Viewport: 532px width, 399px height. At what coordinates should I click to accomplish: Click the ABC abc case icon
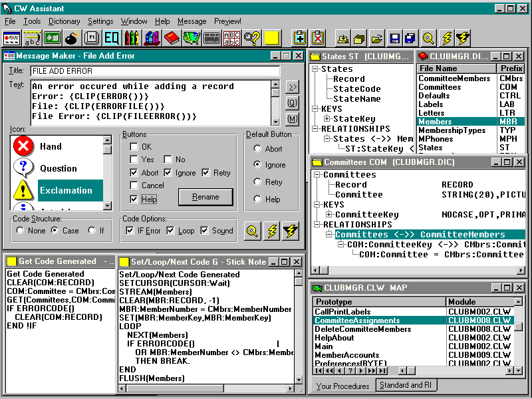click(231, 38)
